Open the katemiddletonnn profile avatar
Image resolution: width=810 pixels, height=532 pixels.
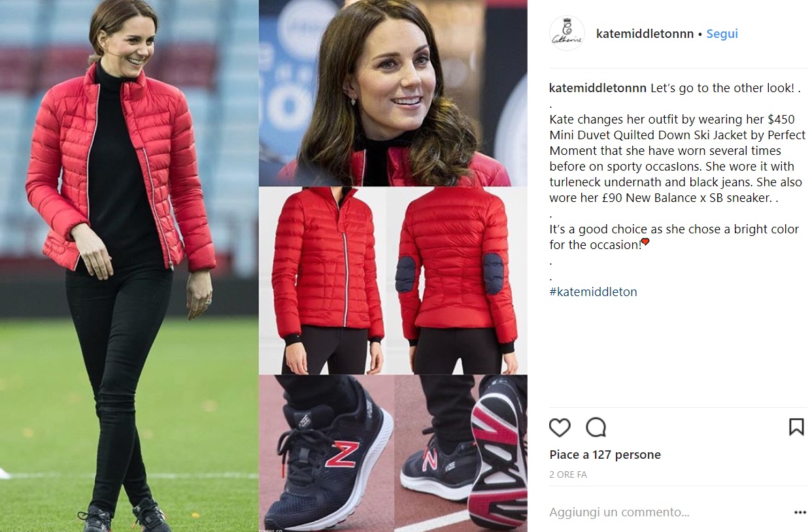point(567,33)
